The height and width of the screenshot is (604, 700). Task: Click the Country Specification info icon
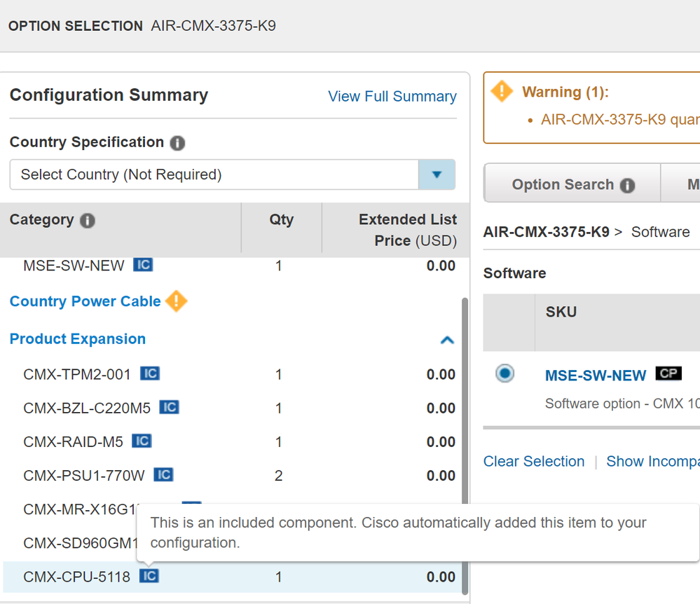(x=177, y=143)
